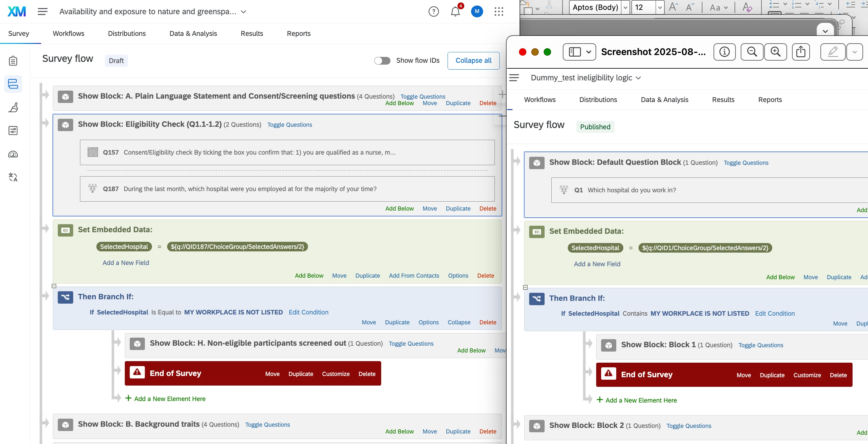Viewport: 868px width, 444px height.
Task: Open the Word font size dropdown arrow
Action: pos(660,7)
